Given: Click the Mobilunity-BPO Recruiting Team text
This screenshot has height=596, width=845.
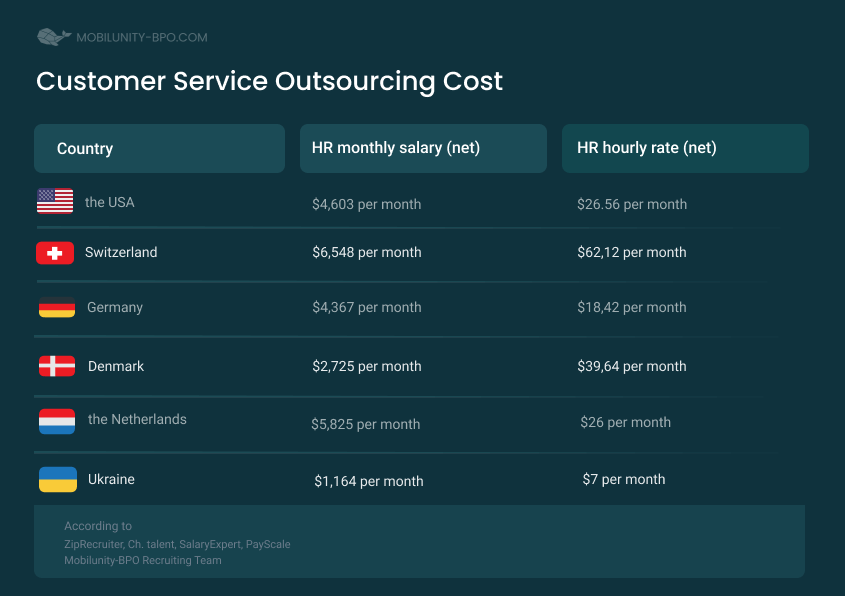Looking at the screenshot, I should (143, 560).
